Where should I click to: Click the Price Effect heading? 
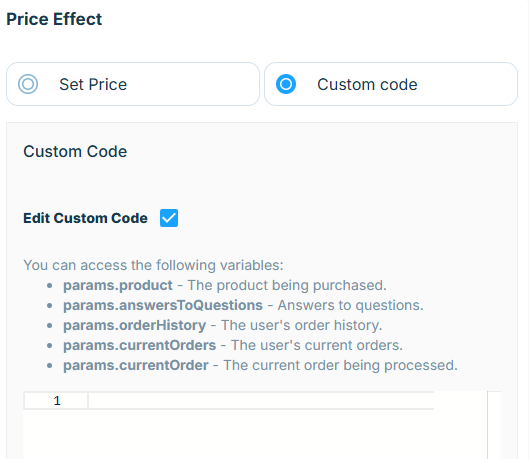pos(54,19)
